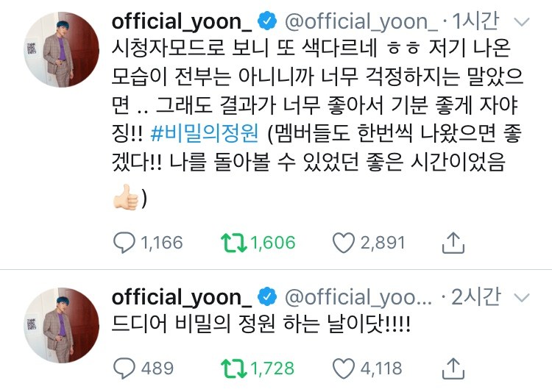
Task: Open the 1시간 timestamp of first tweet
Action: [475, 21]
